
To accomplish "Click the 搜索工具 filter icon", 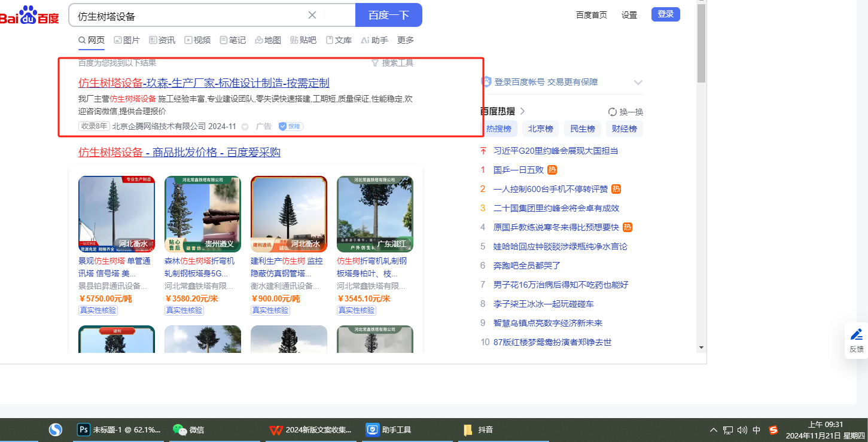I will coord(375,63).
